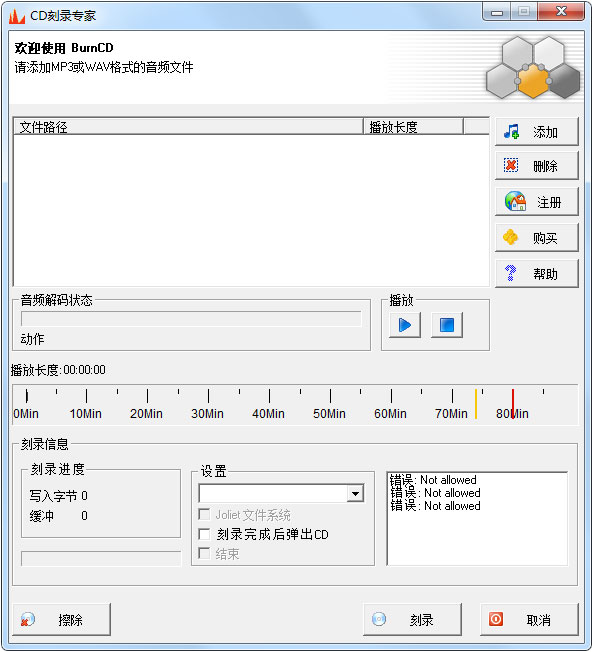Image resolution: width=593 pixels, height=652 pixels.
Task: Click the hexagon honeycomb logo
Action: pos(533,67)
